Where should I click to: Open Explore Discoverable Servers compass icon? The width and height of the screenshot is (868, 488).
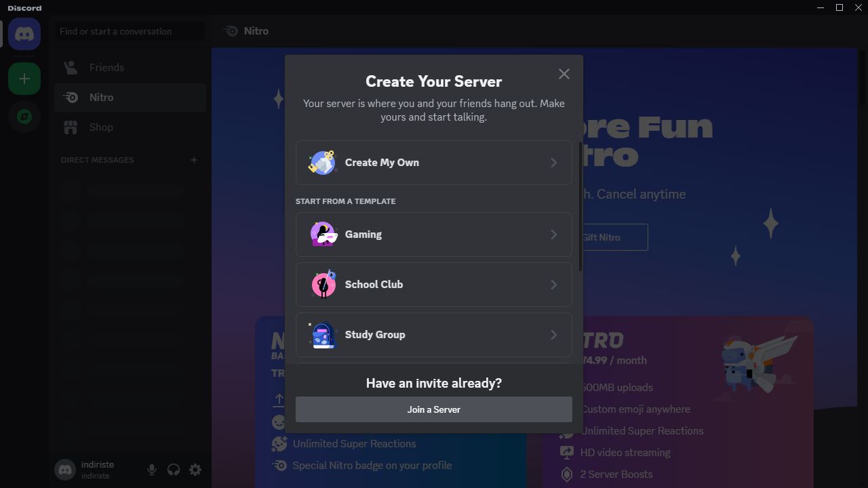[24, 117]
